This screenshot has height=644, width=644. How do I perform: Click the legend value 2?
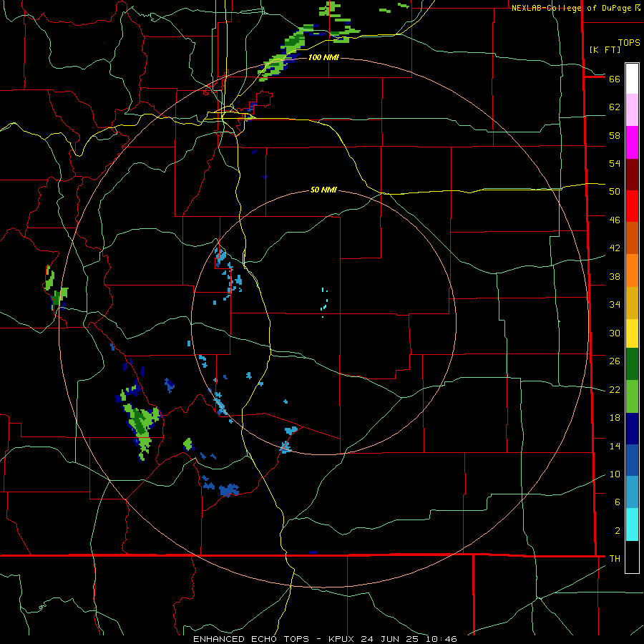[618, 531]
